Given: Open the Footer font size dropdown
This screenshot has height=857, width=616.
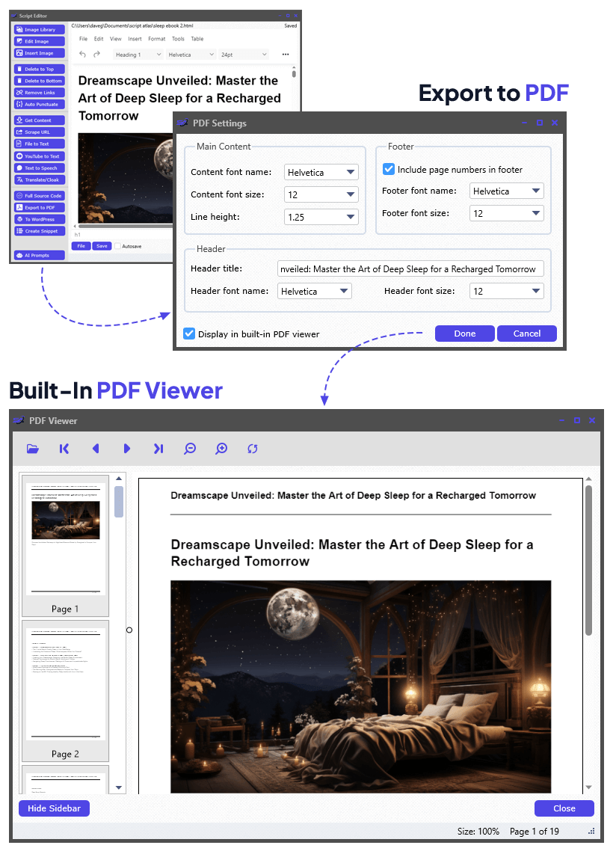Looking at the screenshot, I should click(x=507, y=213).
